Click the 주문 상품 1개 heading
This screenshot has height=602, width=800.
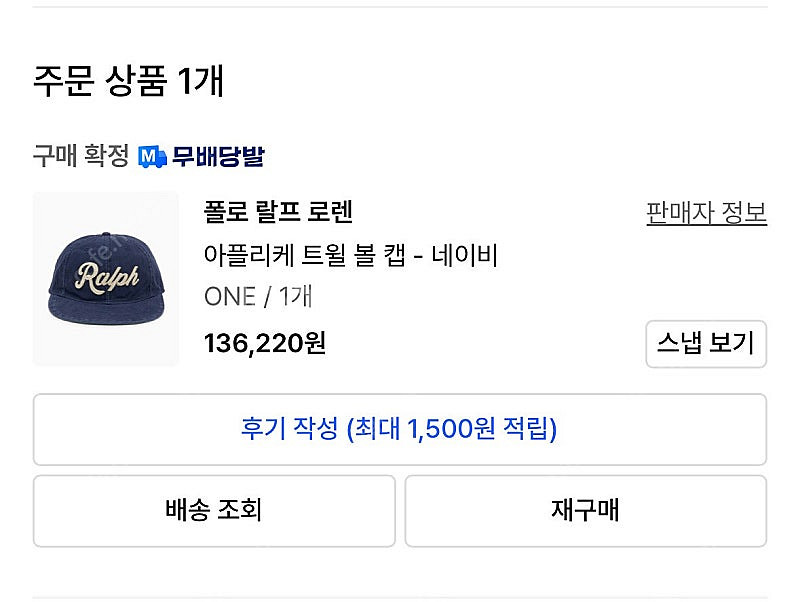click(129, 81)
